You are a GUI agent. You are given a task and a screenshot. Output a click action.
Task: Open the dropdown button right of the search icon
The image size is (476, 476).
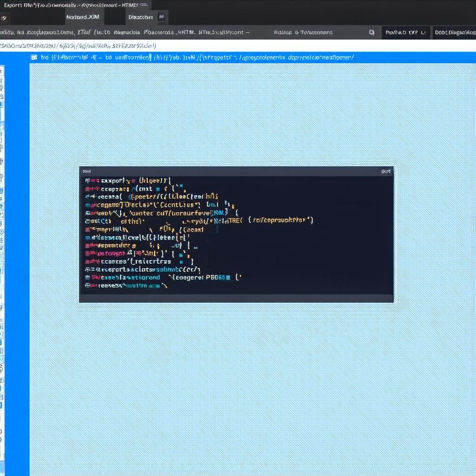[x=405, y=33]
